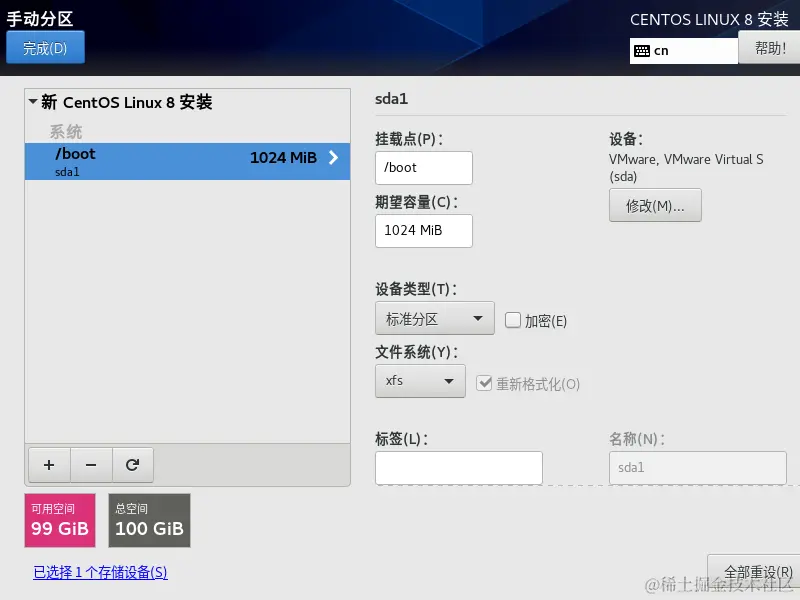Click the empty 标签(L) label field
The height and width of the screenshot is (600, 800).
pos(459,467)
